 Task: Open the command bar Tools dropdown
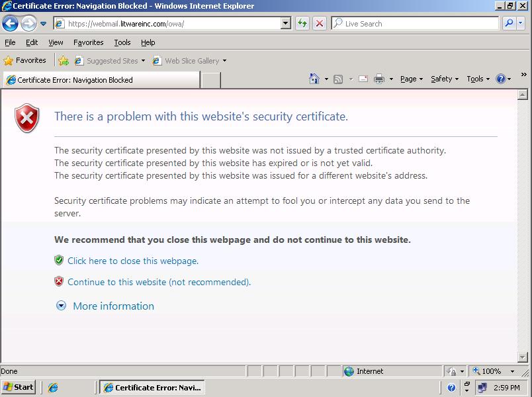tap(478, 79)
